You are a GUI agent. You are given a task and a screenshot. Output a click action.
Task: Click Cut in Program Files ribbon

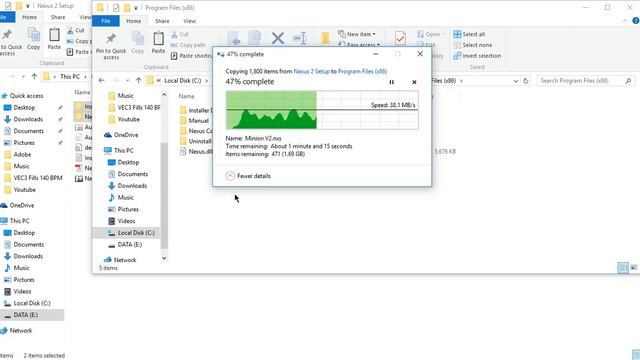(x=180, y=34)
